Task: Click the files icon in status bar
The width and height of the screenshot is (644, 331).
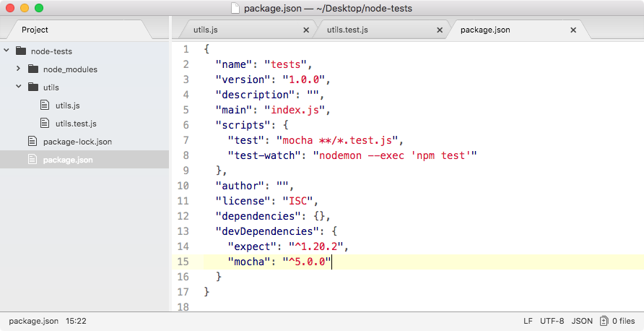Action: click(603, 321)
